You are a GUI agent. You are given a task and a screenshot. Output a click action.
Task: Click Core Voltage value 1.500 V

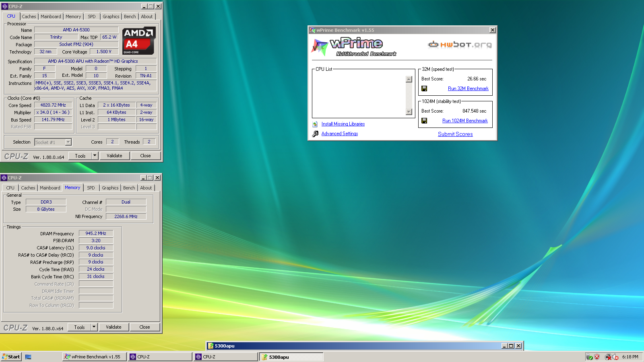104,51
